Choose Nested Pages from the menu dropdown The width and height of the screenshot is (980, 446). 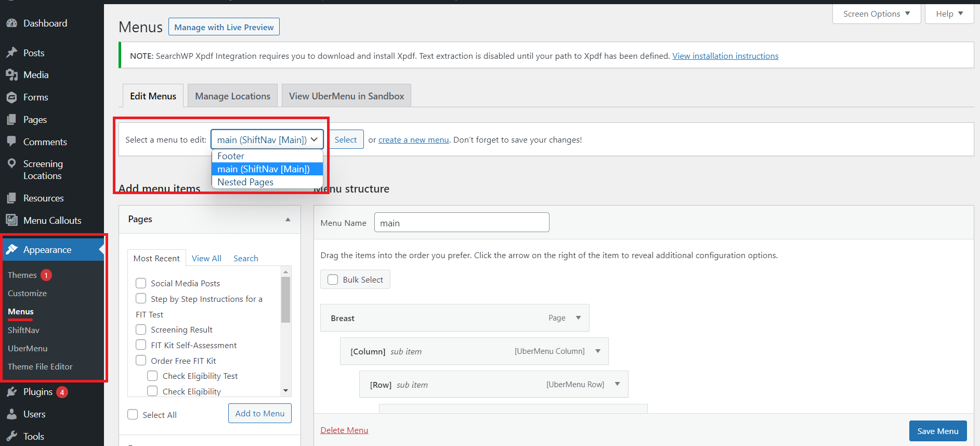coord(245,182)
